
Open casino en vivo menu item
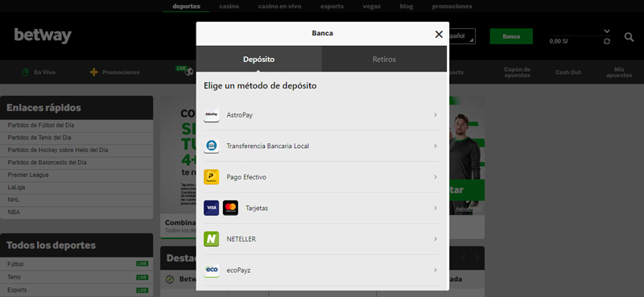pyautogui.click(x=279, y=6)
